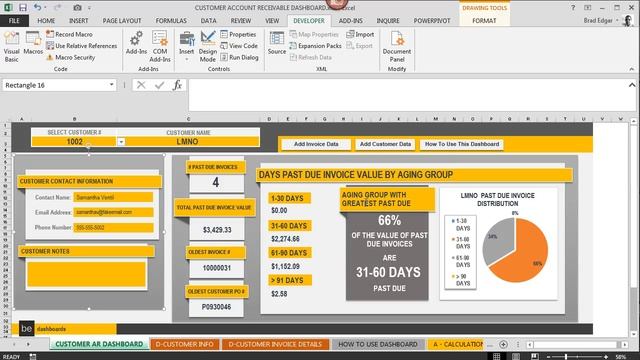The image size is (640, 360).
Task: Save the workbook from Quick Access
Action: [x=23, y=7]
